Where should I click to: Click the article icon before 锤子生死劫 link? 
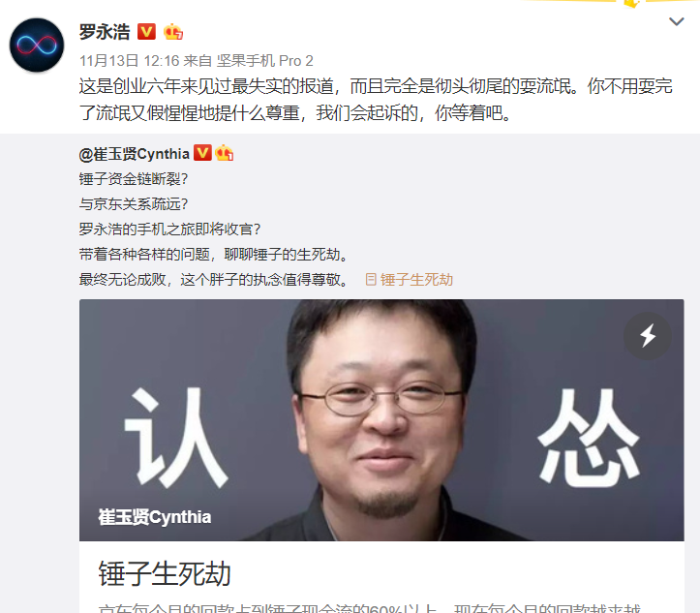(371, 280)
